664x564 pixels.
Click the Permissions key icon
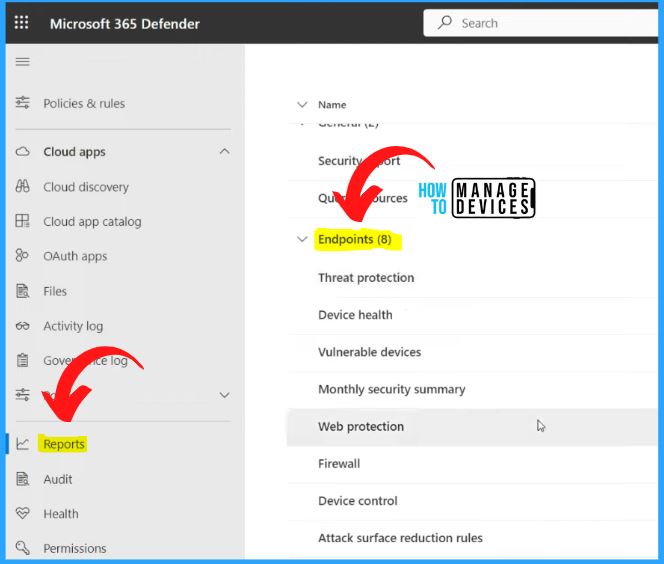[22, 548]
